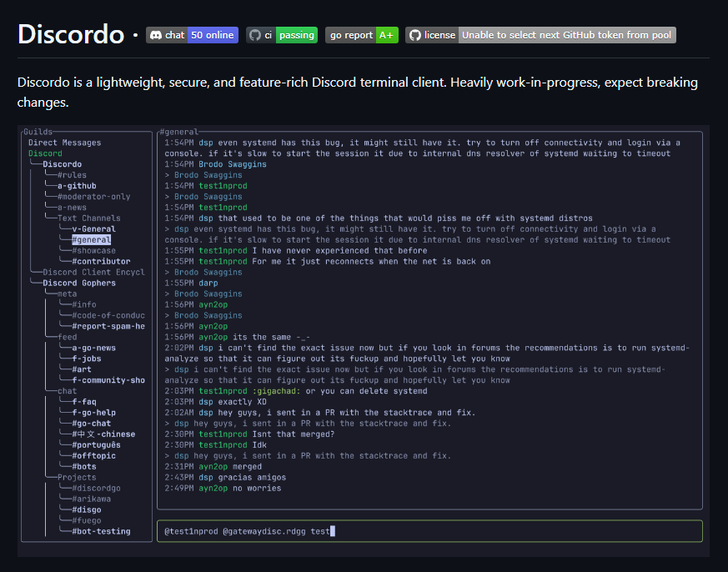The image size is (728, 572).
Task: Select Direct Messages in Guilds tree
Action: click(x=64, y=143)
